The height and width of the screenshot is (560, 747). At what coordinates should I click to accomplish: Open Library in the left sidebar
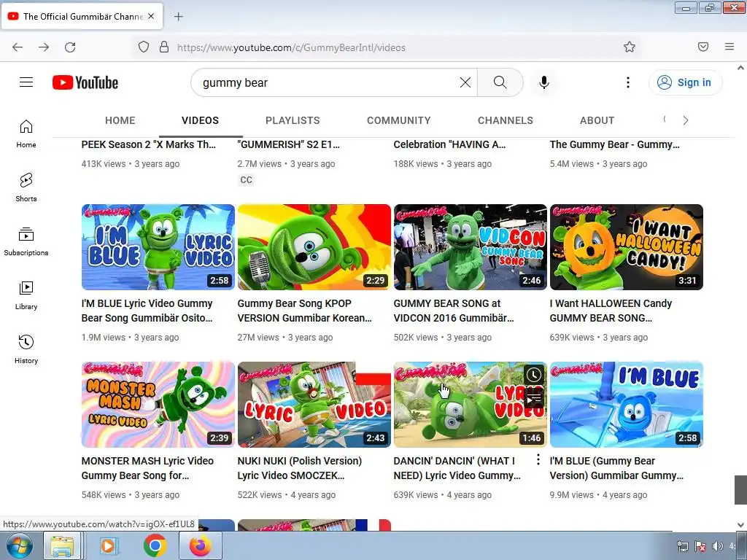26,295
